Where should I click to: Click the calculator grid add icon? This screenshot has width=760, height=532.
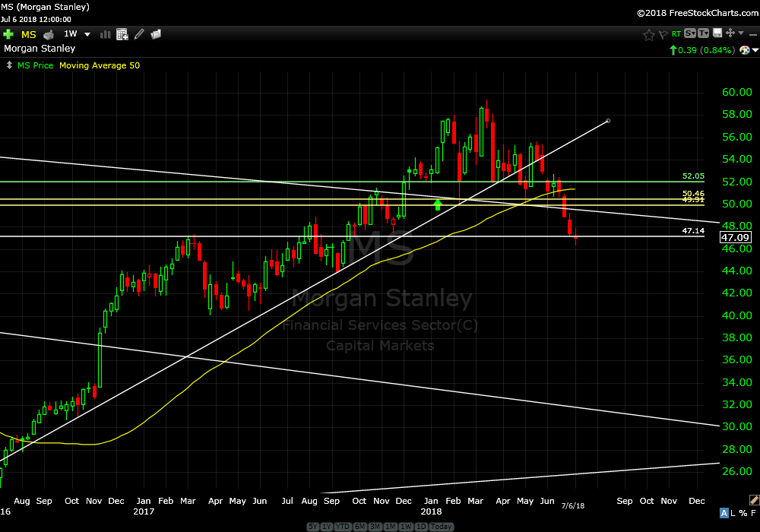click(x=122, y=34)
